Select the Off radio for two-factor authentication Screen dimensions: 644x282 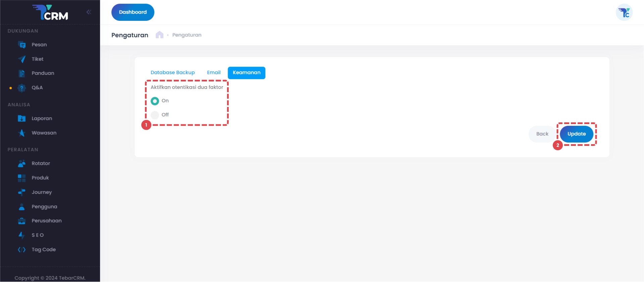[x=155, y=115]
